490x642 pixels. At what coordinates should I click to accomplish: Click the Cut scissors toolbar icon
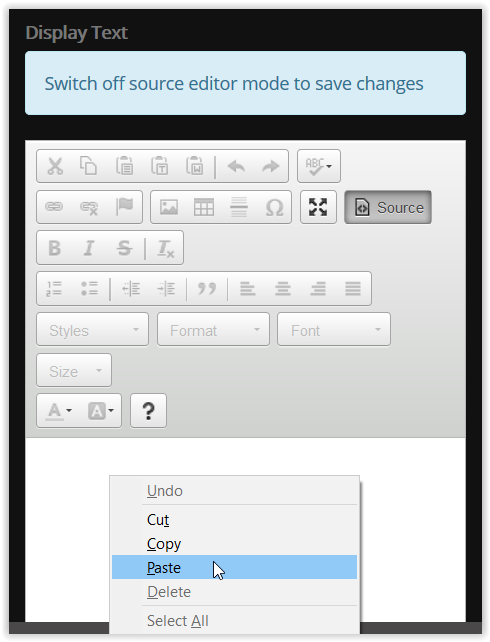[x=55, y=166]
